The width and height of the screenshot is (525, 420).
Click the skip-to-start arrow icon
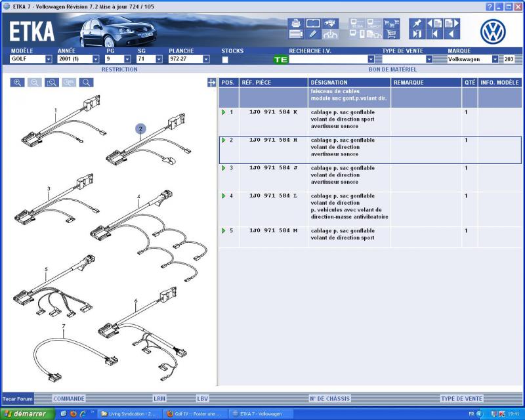(x=434, y=34)
